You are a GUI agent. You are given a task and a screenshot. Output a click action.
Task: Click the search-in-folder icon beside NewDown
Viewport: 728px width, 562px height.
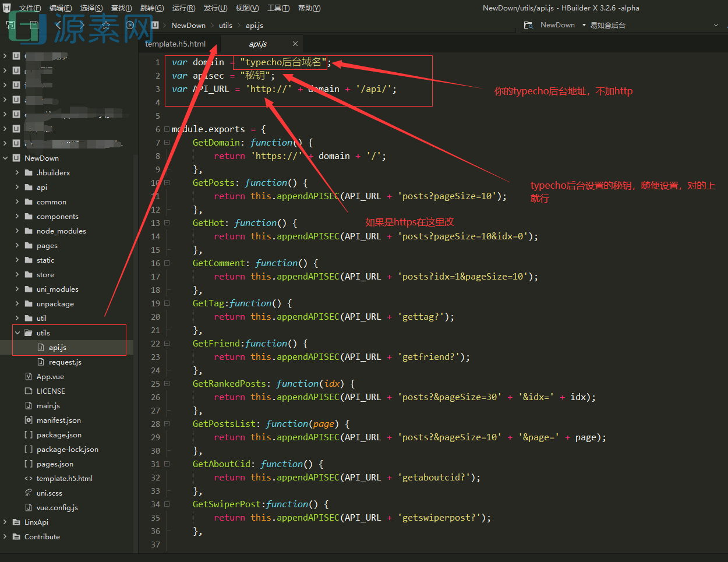(x=528, y=25)
